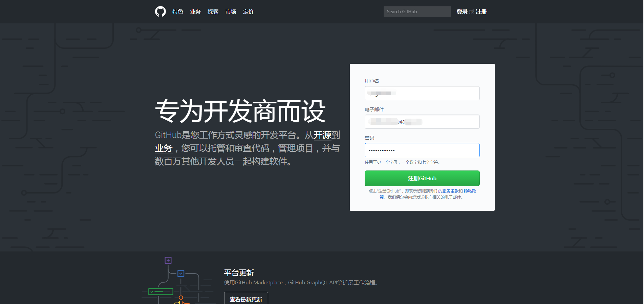Click the green 注册GitHub button
Screen dimensions: 644x304
(422, 178)
